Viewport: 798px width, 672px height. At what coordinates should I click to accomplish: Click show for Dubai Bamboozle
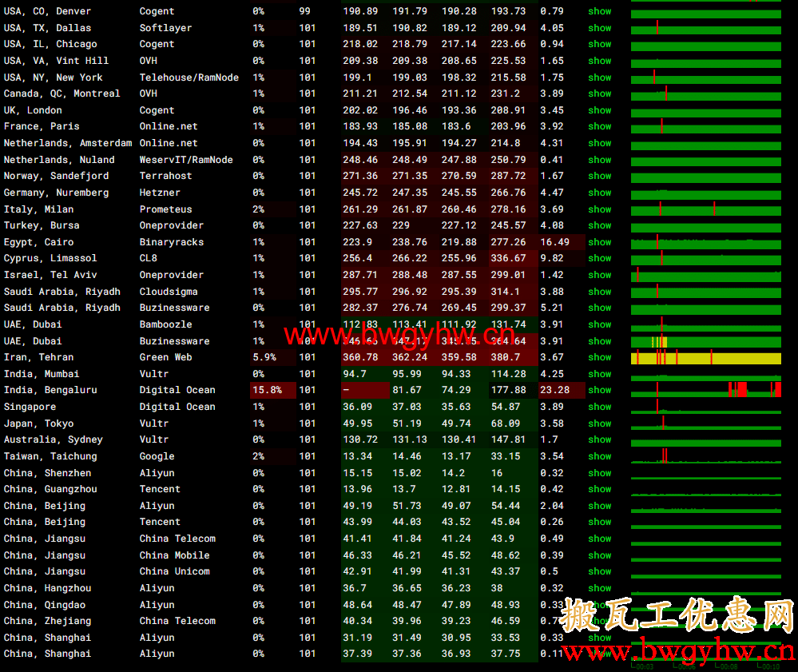pyautogui.click(x=600, y=324)
